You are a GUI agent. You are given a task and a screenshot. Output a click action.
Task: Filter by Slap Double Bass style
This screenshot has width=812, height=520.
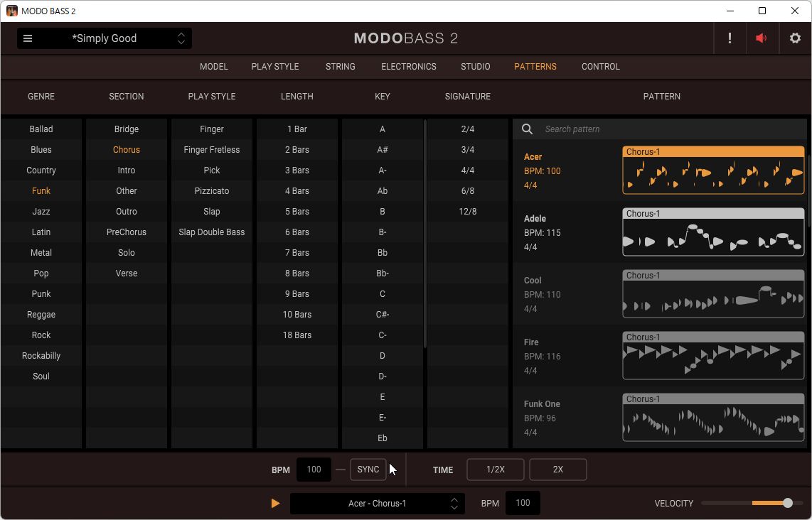212,232
